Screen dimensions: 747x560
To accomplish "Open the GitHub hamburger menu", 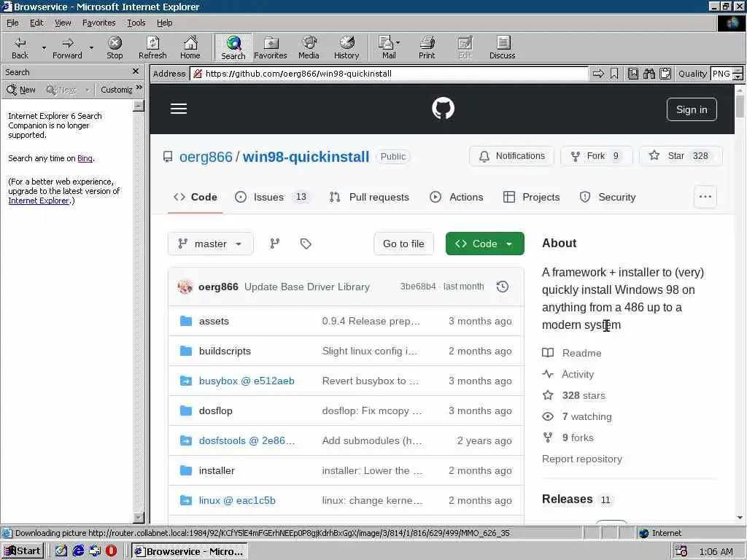I will tap(179, 109).
